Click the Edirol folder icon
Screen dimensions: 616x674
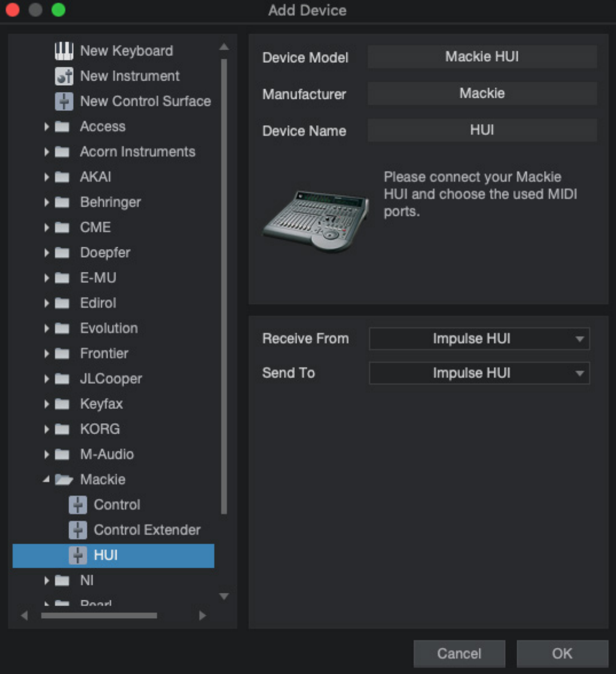coord(62,303)
